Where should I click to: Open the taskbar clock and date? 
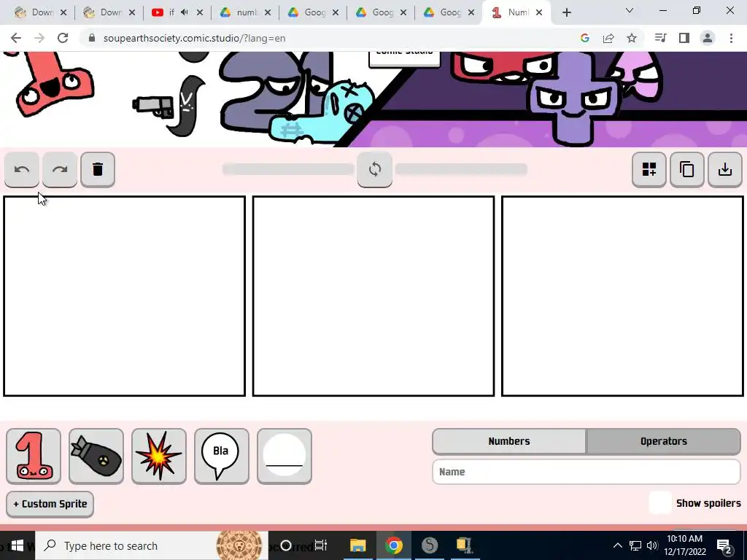684,545
